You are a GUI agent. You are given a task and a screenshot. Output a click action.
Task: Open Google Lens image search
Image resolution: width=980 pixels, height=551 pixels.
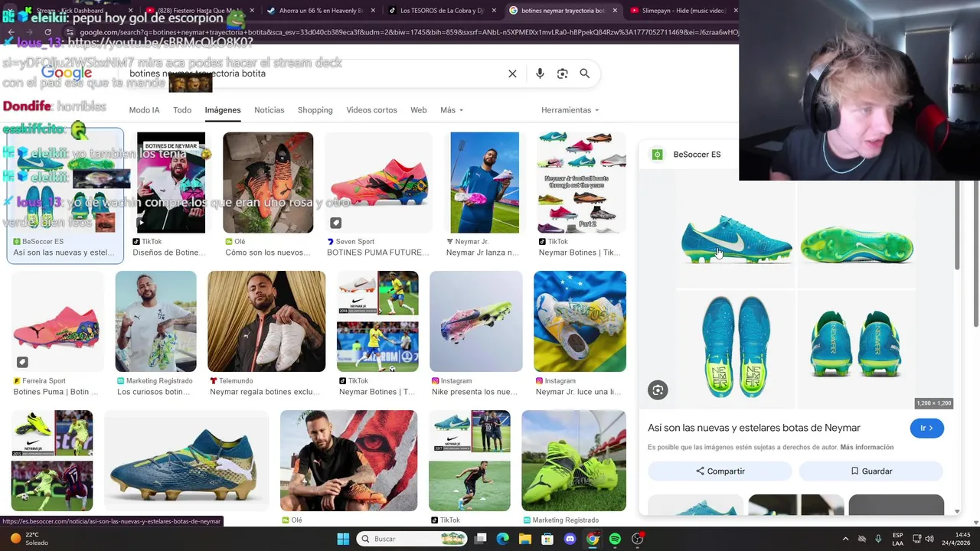(x=563, y=73)
